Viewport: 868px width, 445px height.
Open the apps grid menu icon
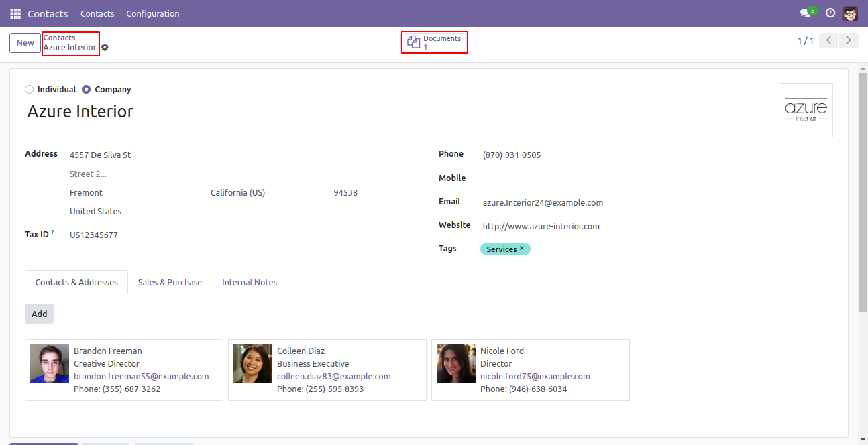(15, 13)
